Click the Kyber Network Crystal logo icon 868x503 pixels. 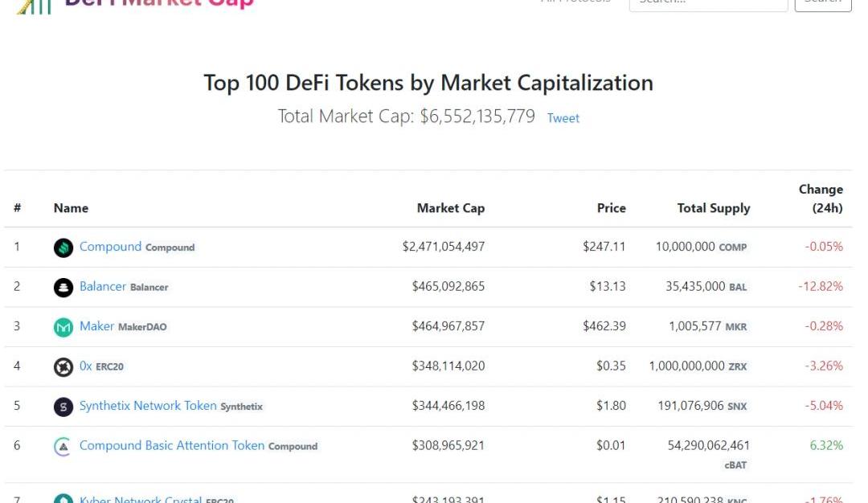[63, 499]
